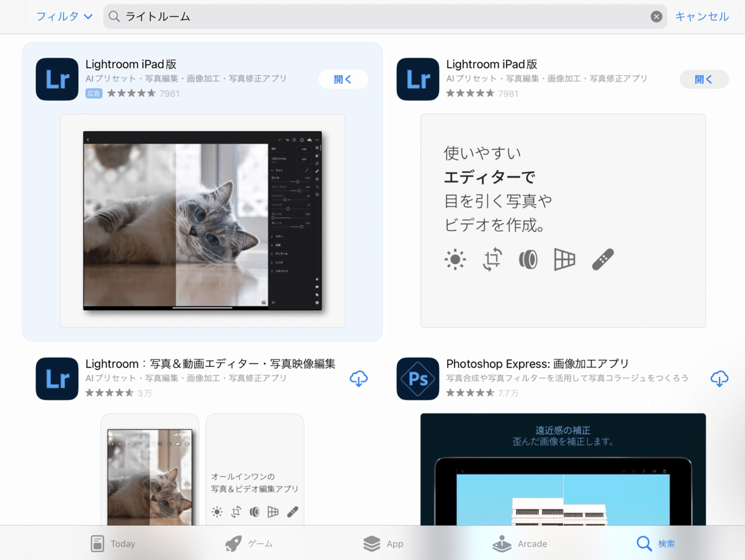745x560 pixels.
Task: Click the bandage icon in the small オールインワン preview
Action: [x=293, y=512]
